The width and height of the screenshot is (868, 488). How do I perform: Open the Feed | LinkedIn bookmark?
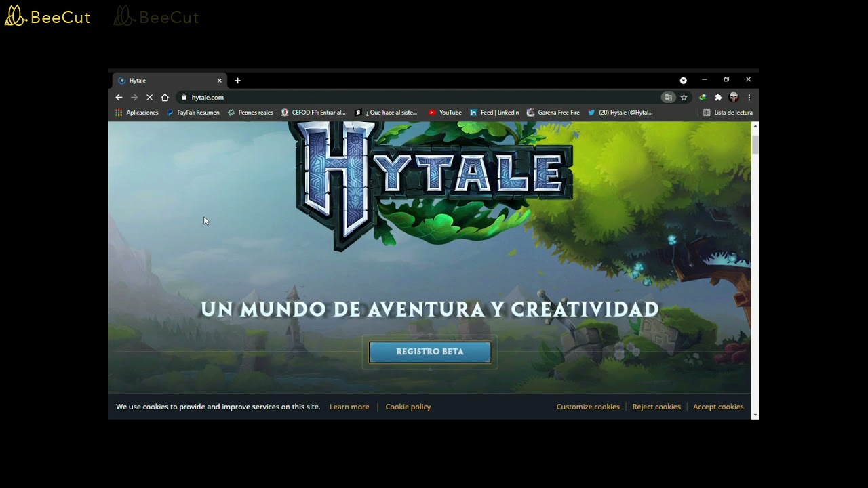tap(494, 113)
